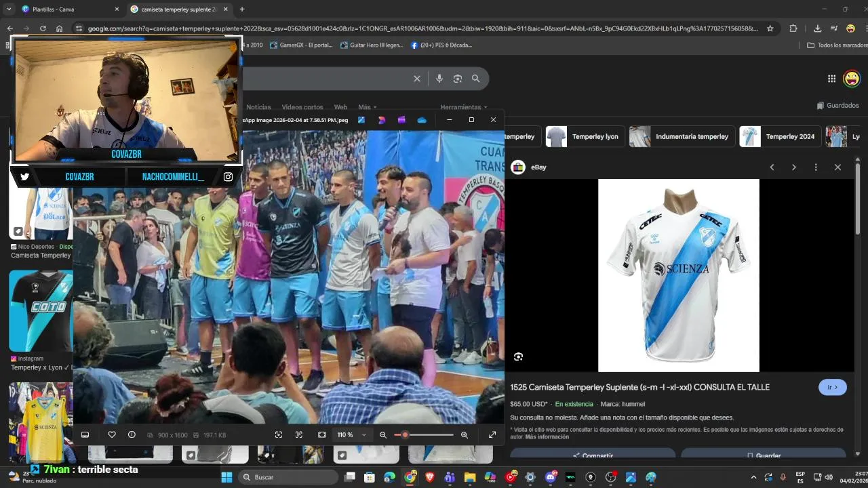Favorite the photo with heart icon
The image size is (868, 488).
pos(112,435)
